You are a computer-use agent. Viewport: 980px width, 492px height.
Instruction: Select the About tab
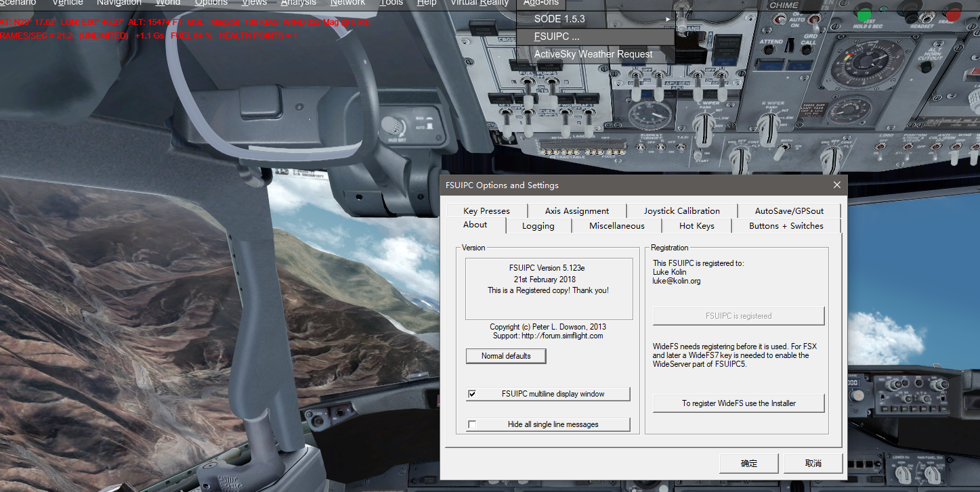(475, 225)
